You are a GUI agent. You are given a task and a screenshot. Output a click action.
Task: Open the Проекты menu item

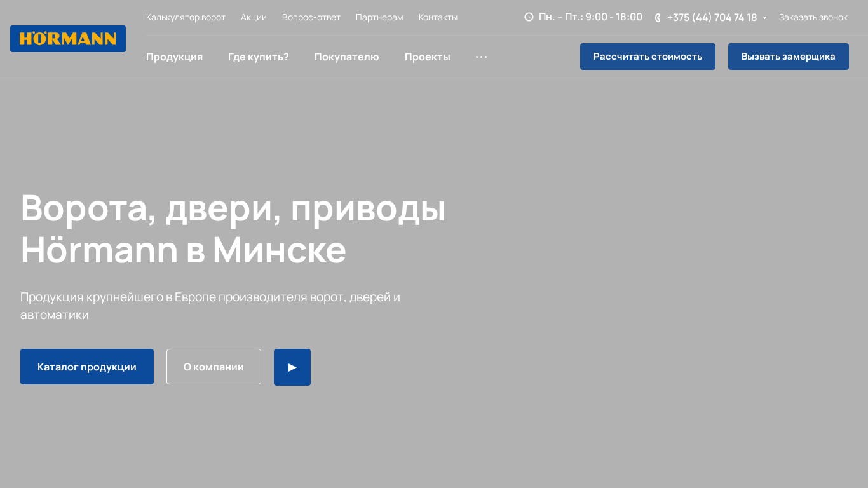tap(428, 57)
